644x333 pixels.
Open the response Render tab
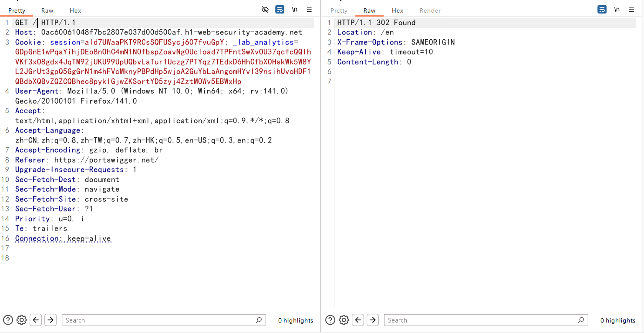[430, 10]
